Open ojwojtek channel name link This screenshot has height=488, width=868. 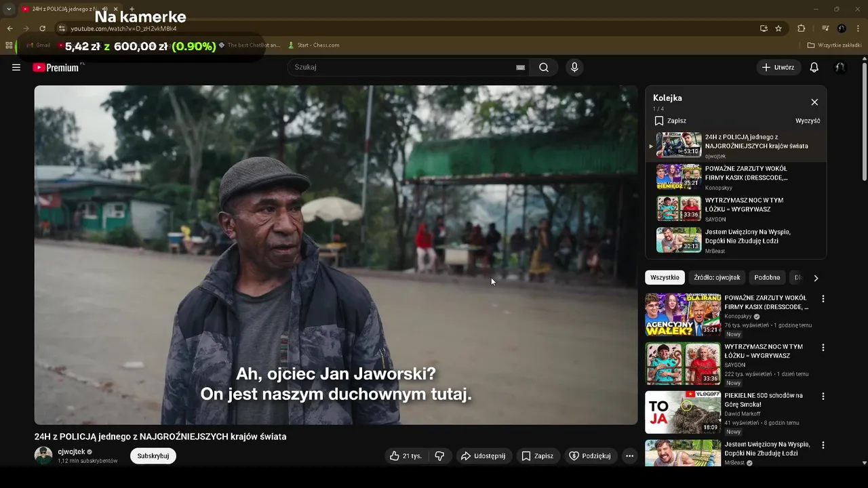click(x=71, y=451)
